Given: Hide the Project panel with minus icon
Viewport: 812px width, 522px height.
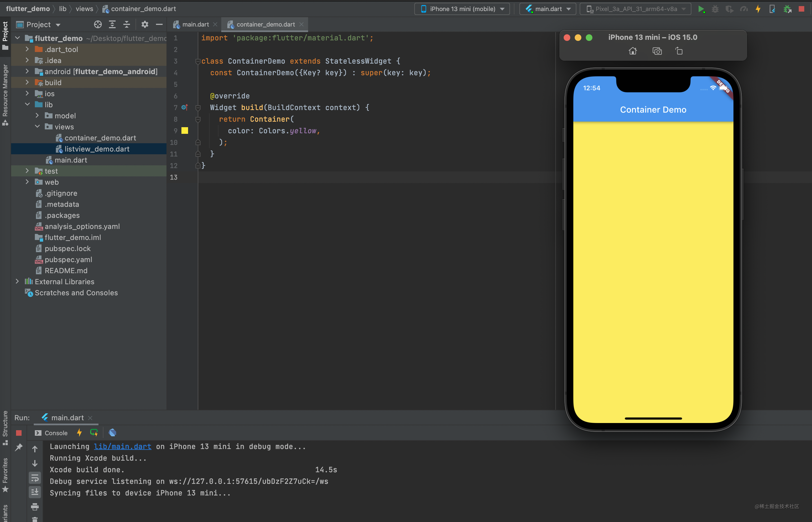Looking at the screenshot, I should [x=159, y=24].
